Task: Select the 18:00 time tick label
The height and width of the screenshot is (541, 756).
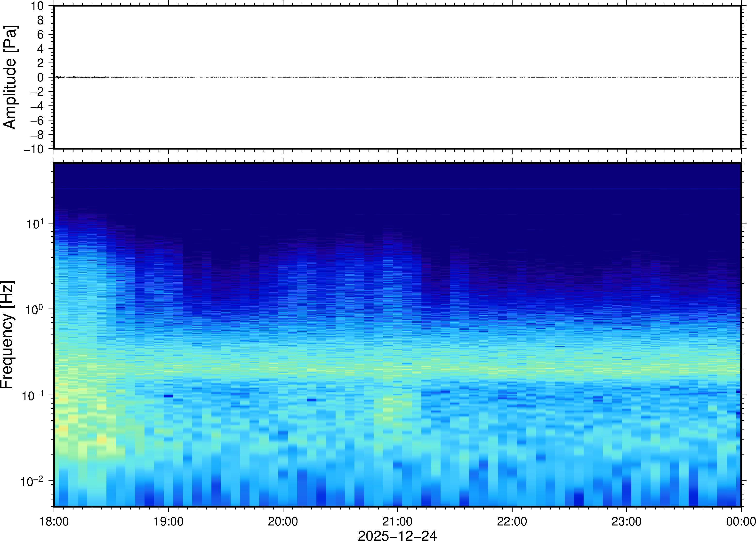Action: click(54, 521)
